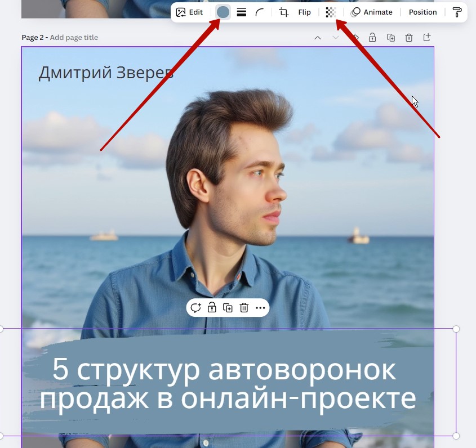Edit the 'Add page title' field
Viewport: 476px width, 448px height.
point(74,38)
